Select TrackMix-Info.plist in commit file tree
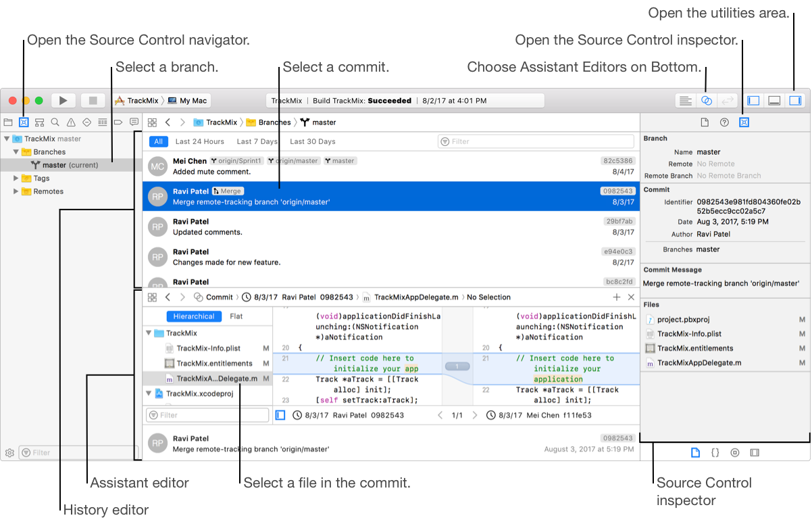Viewport: 812px width, 522px height. coord(208,348)
